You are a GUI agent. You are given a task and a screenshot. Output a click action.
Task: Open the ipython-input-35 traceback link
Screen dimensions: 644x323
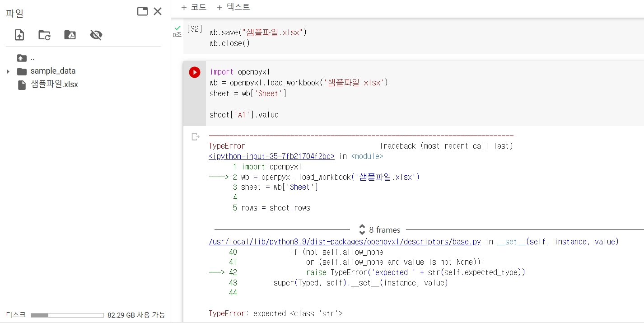click(271, 156)
